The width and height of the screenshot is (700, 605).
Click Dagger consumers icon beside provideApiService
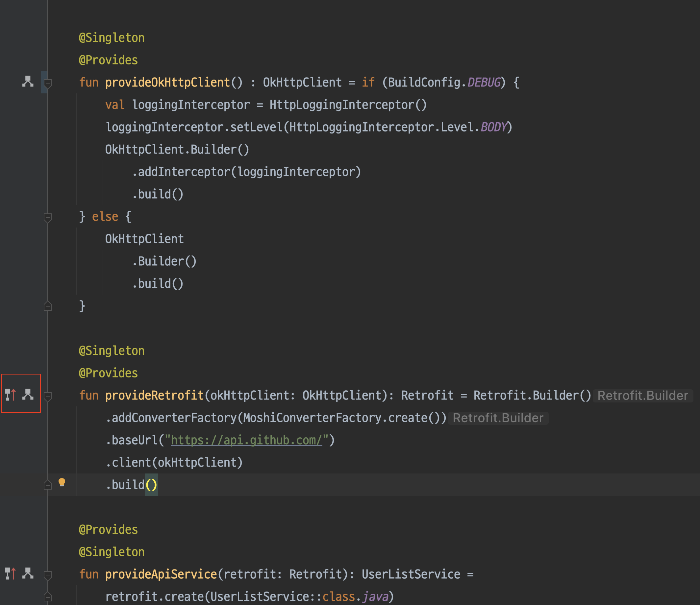pyautogui.click(x=28, y=573)
